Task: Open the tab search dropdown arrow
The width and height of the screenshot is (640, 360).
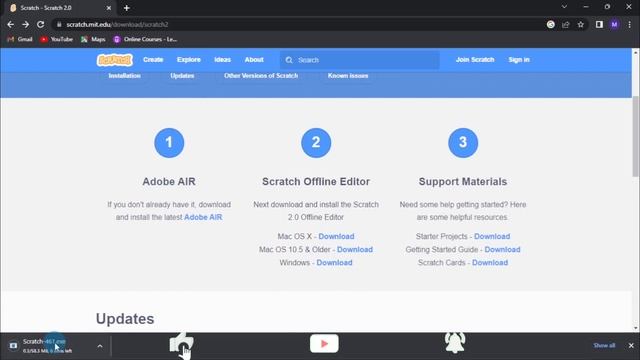Action: 564,7
